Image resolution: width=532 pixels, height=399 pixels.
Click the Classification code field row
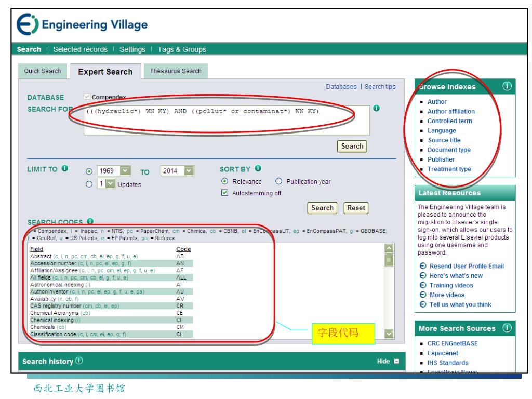(111, 334)
